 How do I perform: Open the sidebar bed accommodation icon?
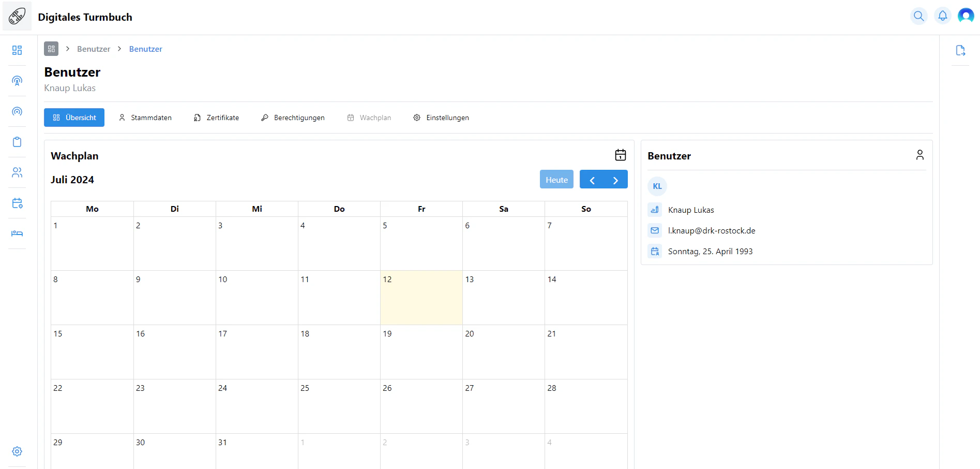pos(17,233)
